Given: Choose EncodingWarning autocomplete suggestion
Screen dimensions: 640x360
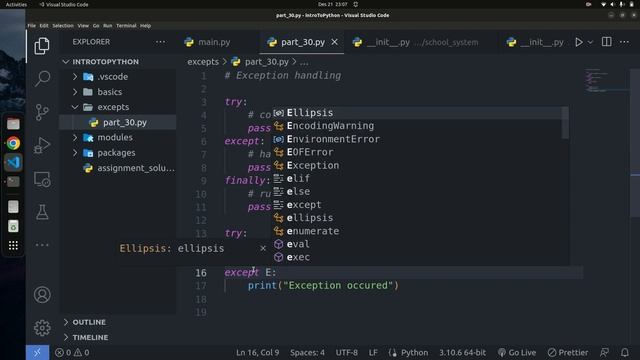Looking at the screenshot, I should click(x=417, y=126).
